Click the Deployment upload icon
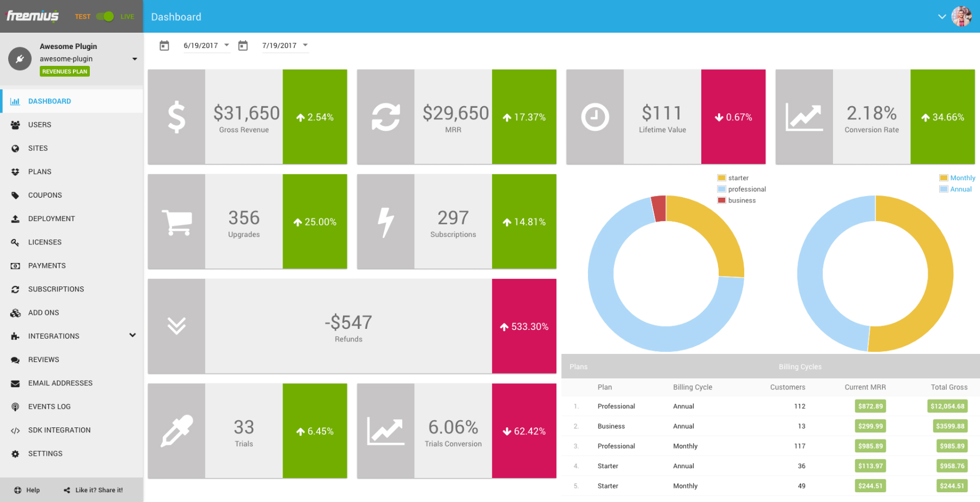Viewport: 980px width, 502px height. (15, 218)
